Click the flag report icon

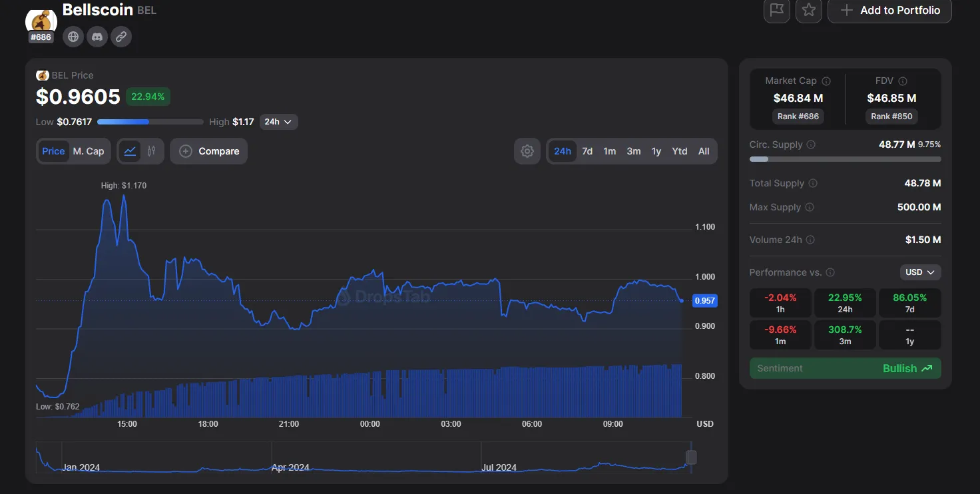click(x=776, y=10)
